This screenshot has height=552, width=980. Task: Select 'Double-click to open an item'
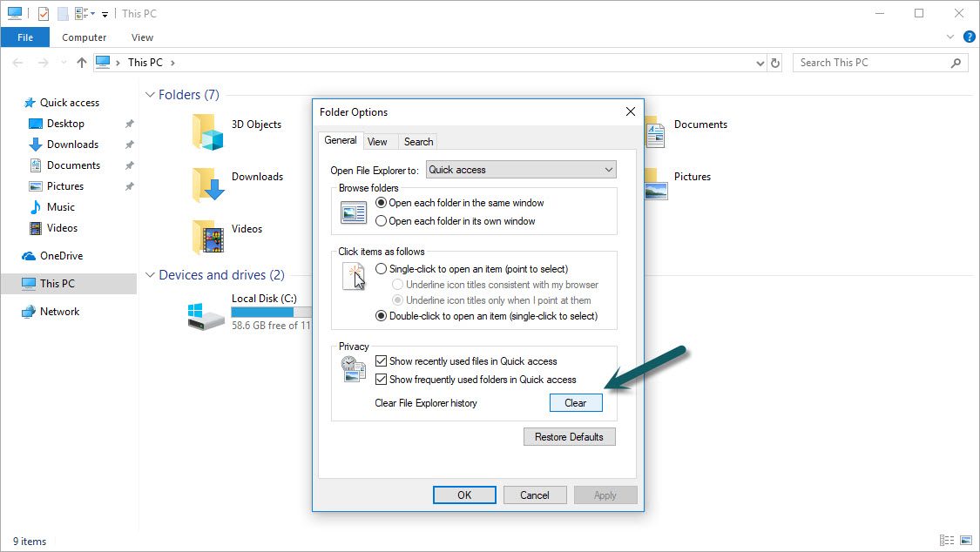tap(486, 316)
